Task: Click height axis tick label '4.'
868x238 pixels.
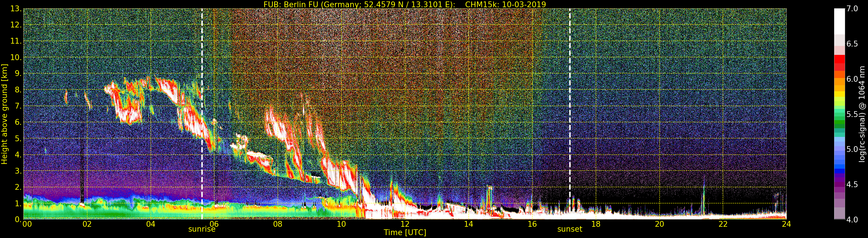Action: [18, 155]
